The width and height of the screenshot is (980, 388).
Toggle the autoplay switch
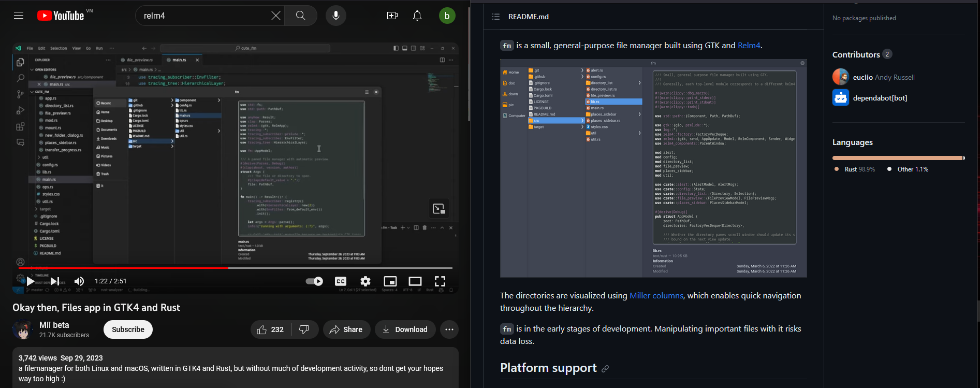click(314, 281)
